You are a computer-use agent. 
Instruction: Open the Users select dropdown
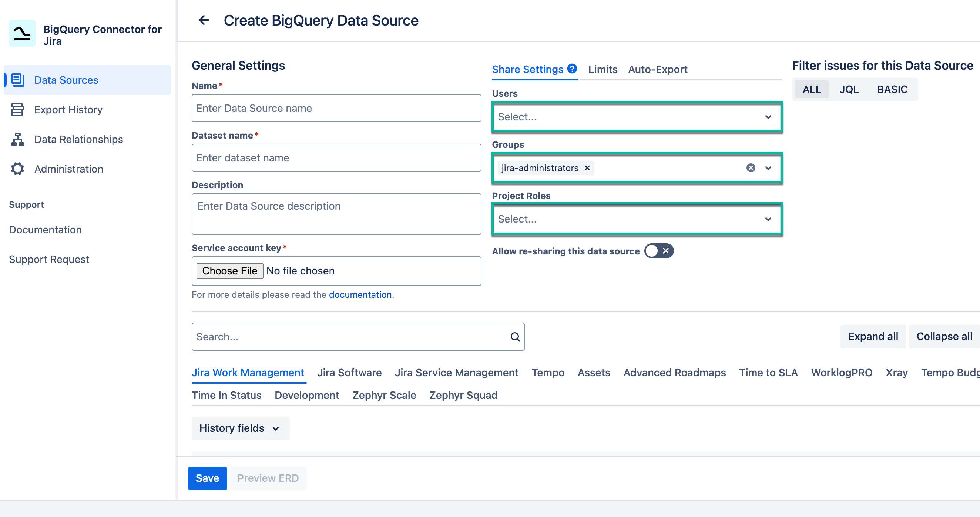click(x=637, y=117)
